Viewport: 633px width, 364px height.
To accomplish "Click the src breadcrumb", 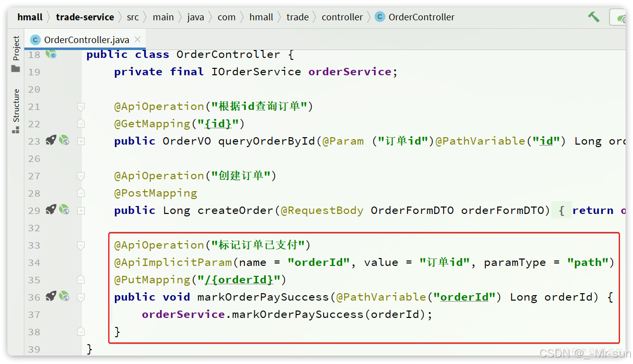I will 133,17.
